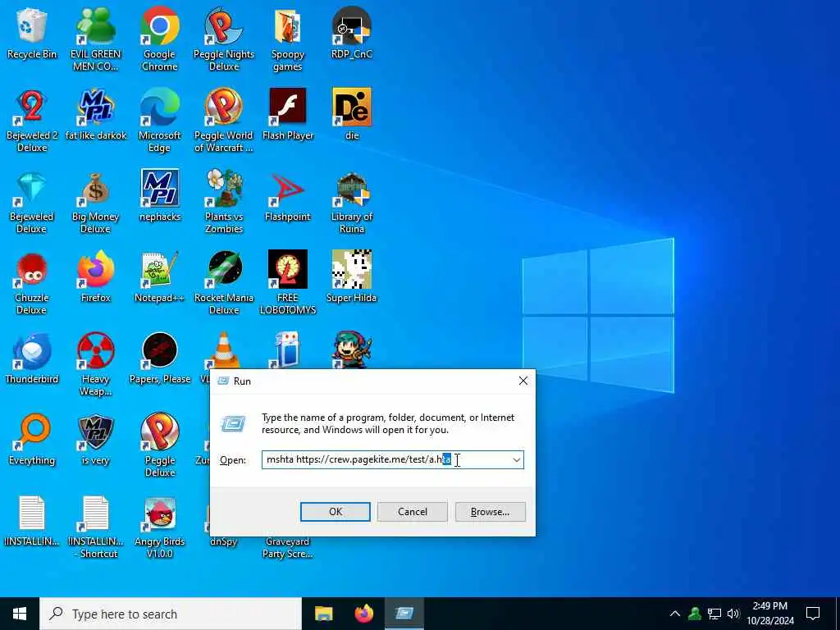
Task: Open the clock showing 2:49 PM
Action: pyautogui.click(x=769, y=614)
